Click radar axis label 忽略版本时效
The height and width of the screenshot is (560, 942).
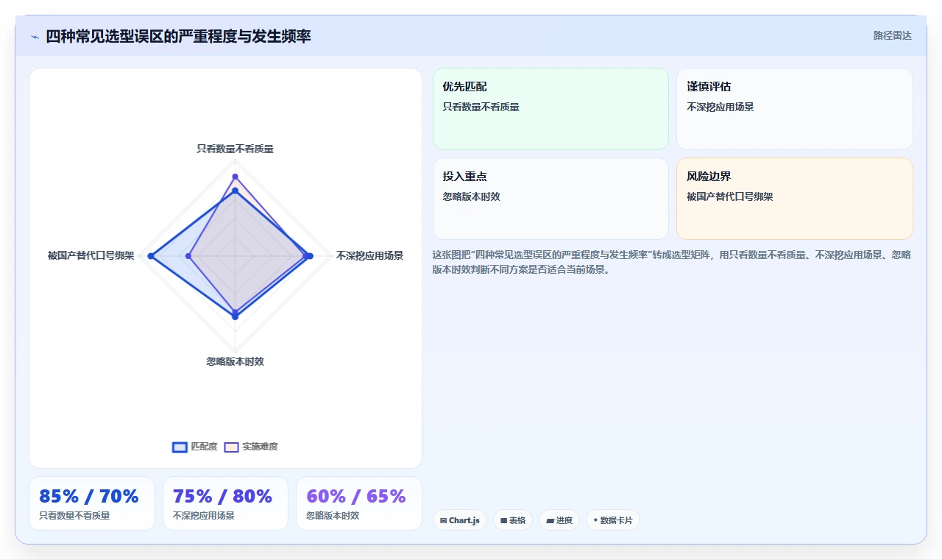tap(235, 361)
